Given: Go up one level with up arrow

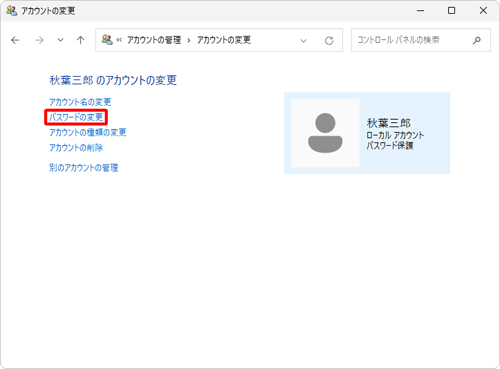Looking at the screenshot, I should (x=80, y=40).
